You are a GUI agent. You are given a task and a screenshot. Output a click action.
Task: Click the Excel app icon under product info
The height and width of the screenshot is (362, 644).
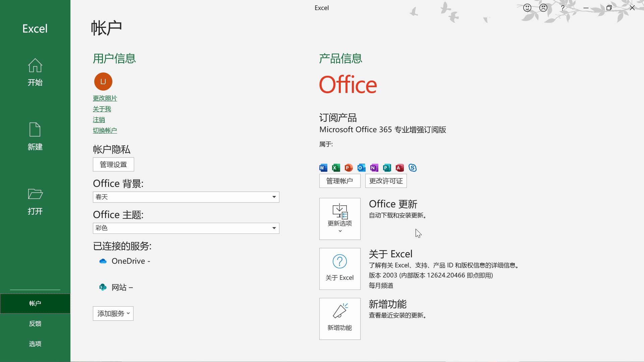(x=336, y=168)
